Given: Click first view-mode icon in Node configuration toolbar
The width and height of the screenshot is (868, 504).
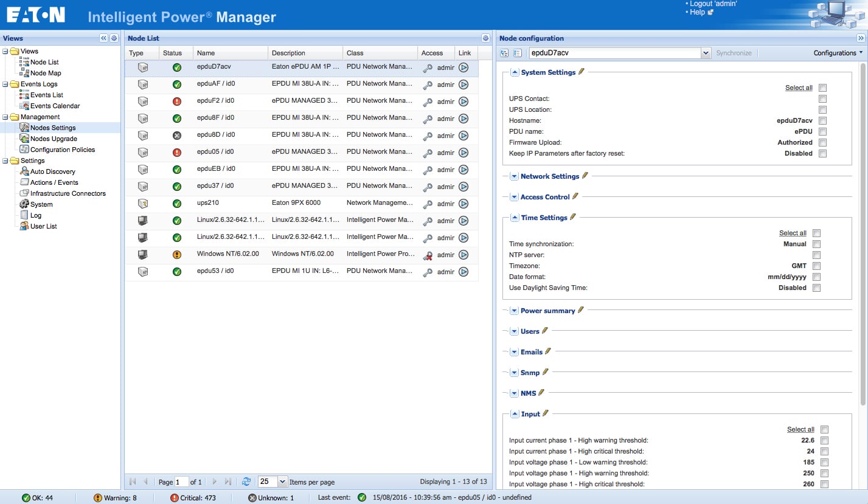Looking at the screenshot, I should click(x=504, y=53).
